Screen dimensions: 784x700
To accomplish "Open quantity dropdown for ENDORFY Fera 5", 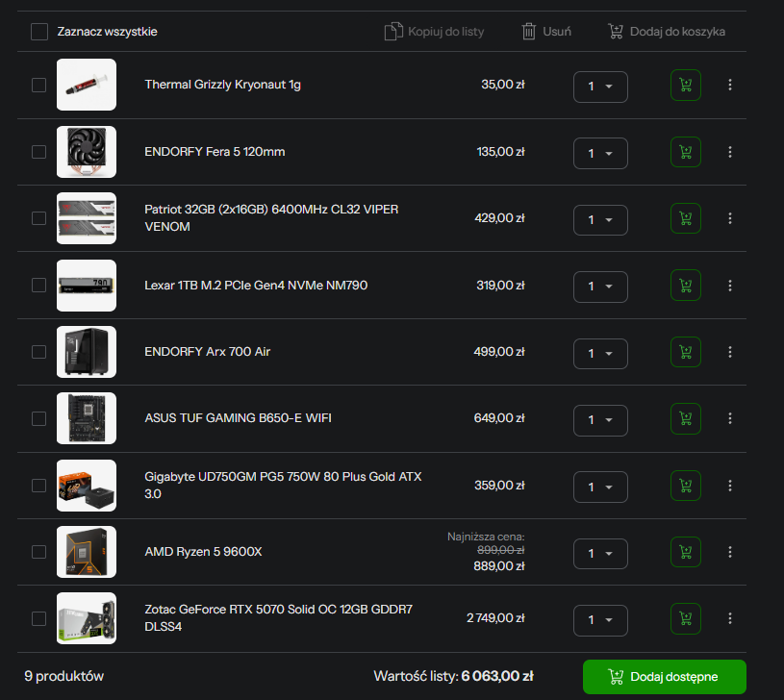I will (600, 154).
